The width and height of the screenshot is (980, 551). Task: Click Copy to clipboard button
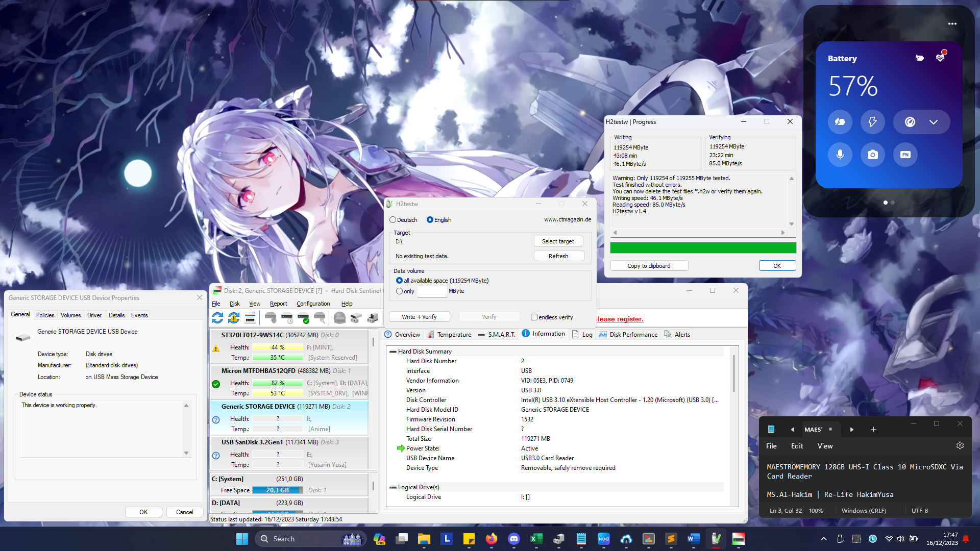(x=649, y=266)
